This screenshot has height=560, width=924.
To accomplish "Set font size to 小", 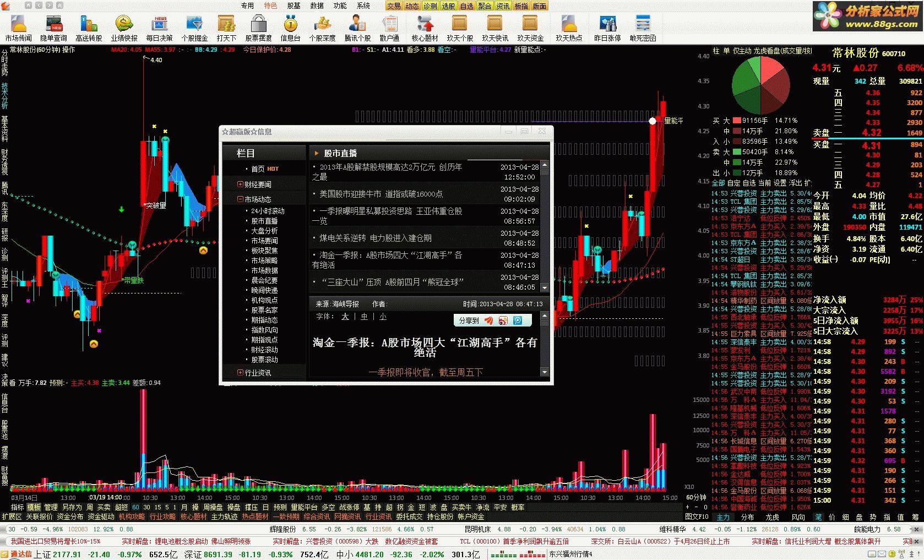I will click(383, 317).
